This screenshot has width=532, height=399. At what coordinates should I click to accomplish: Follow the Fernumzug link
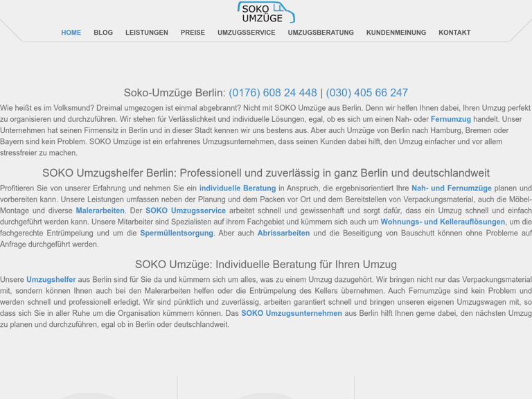coord(450,119)
